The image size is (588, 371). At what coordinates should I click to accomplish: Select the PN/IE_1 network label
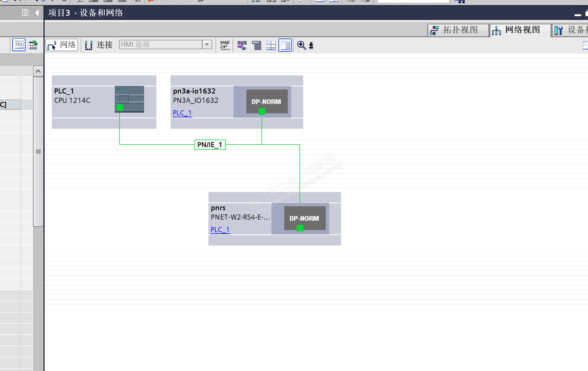point(210,145)
